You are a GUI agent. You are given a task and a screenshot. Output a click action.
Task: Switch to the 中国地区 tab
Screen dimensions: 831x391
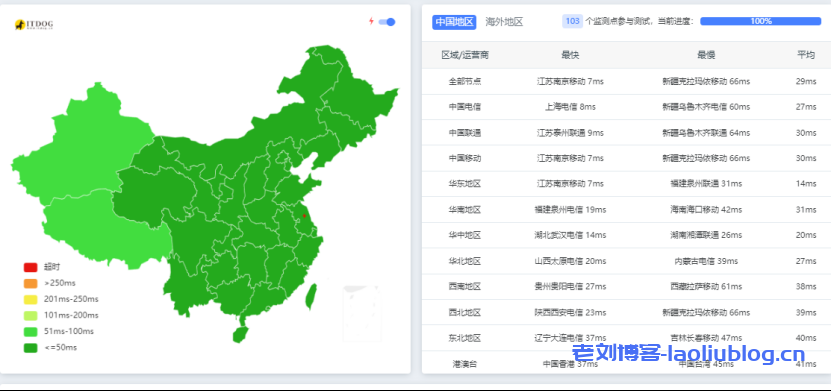point(454,22)
